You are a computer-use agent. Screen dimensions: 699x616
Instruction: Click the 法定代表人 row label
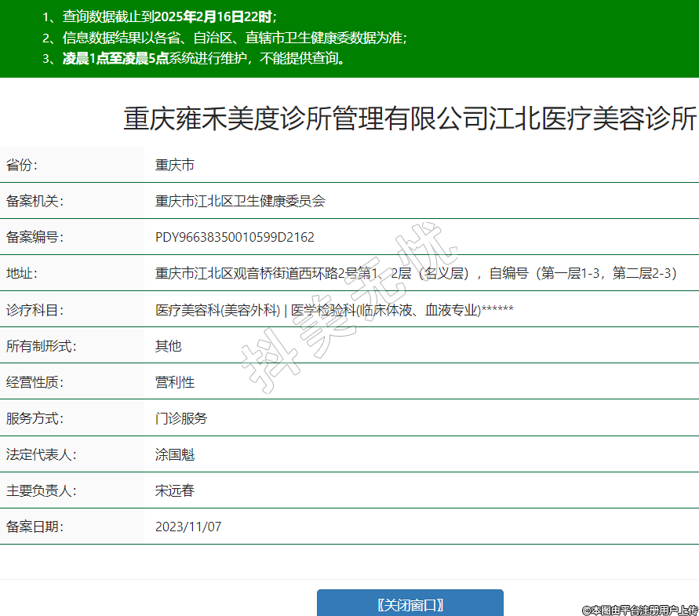click(x=41, y=454)
